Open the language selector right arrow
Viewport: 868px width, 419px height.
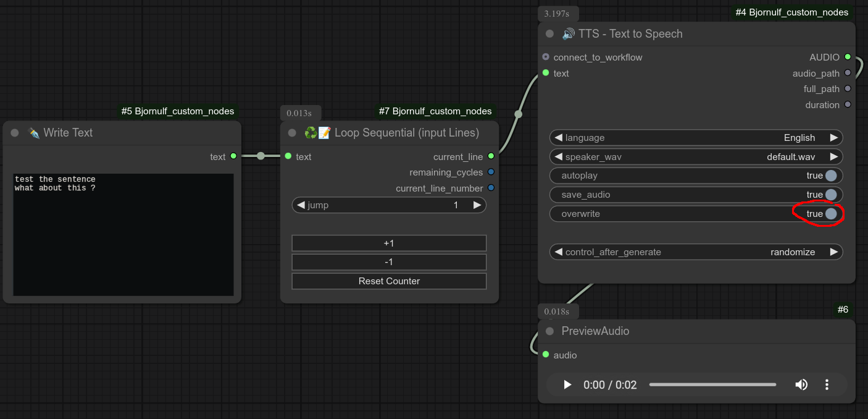pos(835,137)
